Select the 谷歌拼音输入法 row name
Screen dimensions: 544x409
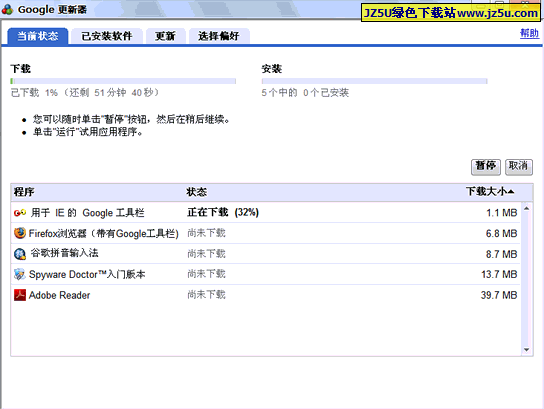65,253
